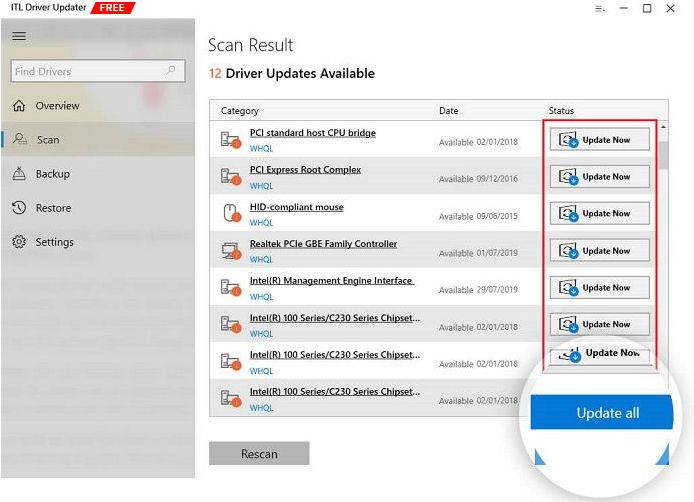Click the scrollbar up arrow
Image resolution: width=694 pixels, height=502 pixels.
point(663,127)
